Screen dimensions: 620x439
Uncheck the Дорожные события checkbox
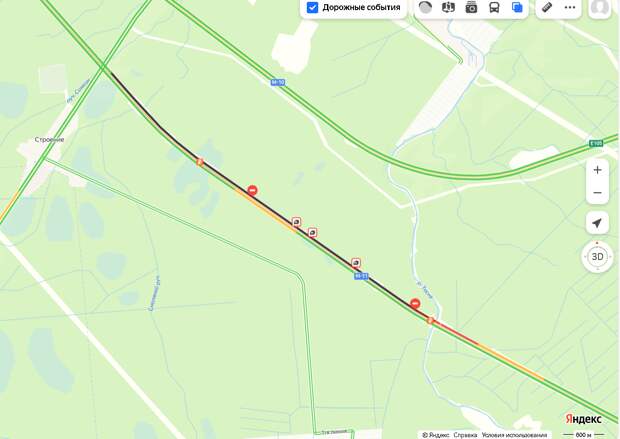click(x=312, y=8)
